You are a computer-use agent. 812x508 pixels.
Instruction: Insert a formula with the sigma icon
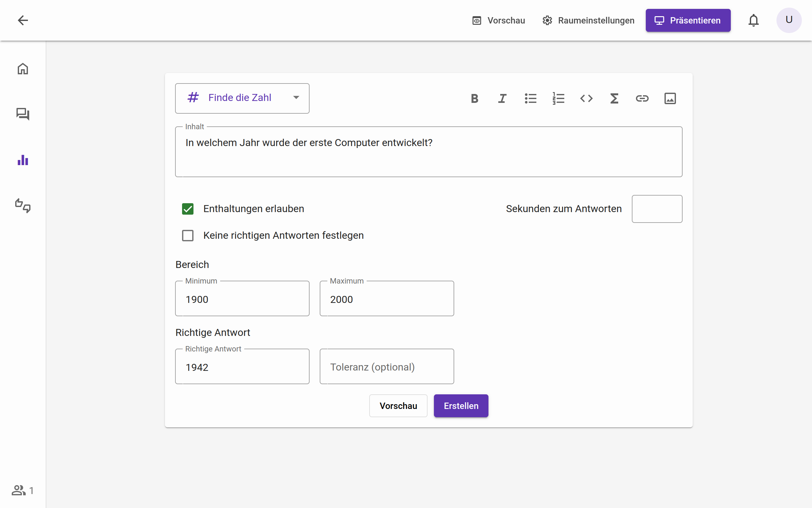614,98
